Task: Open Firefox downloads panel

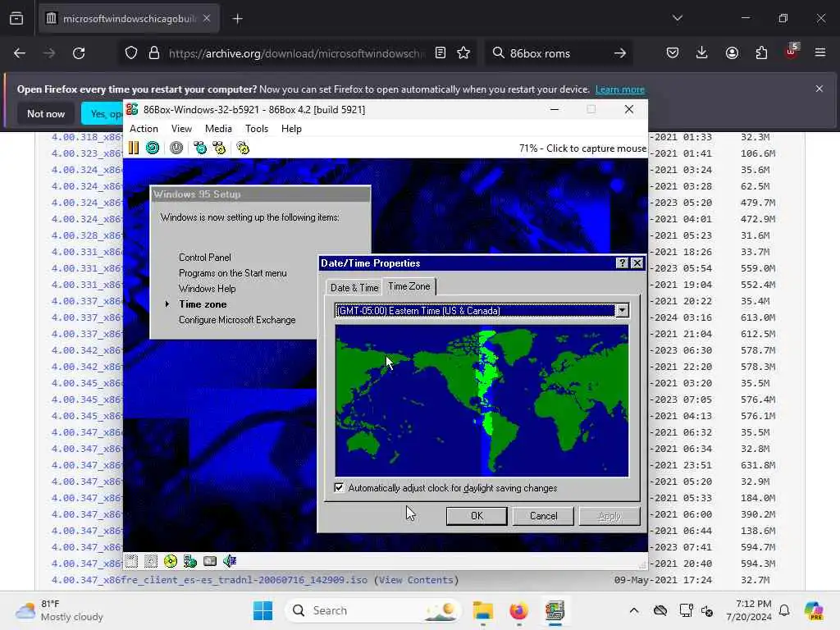Action: coord(702,52)
